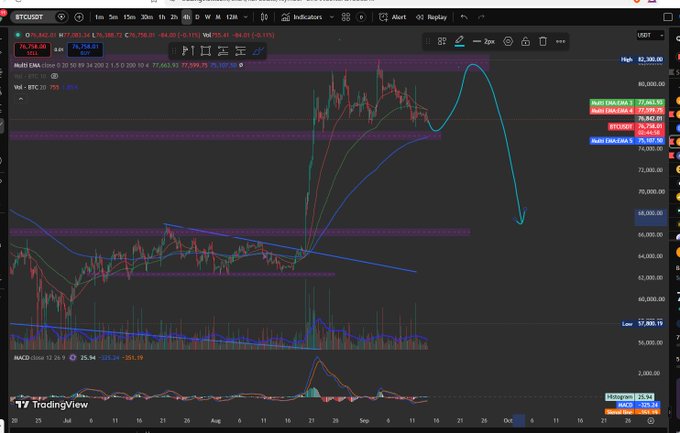The width and height of the screenshot is (680, 433).
Task: Open the Indicators dialog
Action: pos(302,17)
